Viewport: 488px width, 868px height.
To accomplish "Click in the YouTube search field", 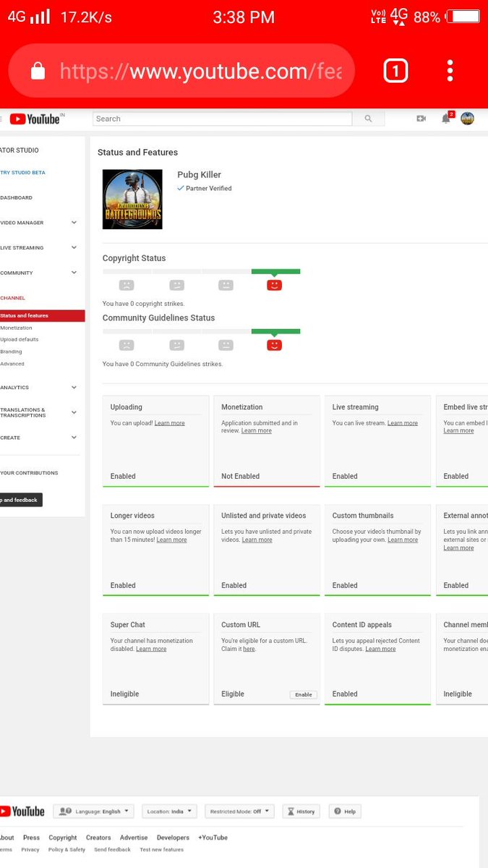I will point(223,119).
